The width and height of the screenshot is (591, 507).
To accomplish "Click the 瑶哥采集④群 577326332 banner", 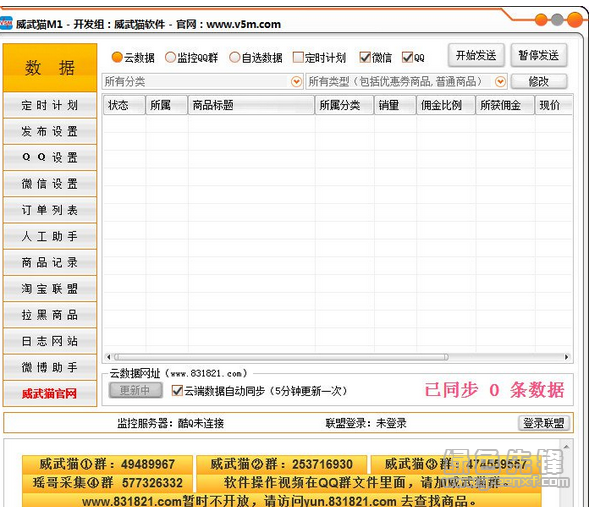I will [x=107, y=482].
